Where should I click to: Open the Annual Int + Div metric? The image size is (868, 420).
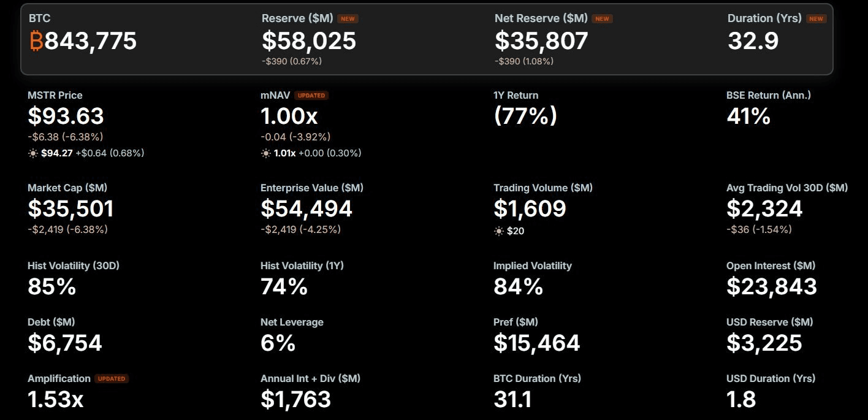pos(310,378)
